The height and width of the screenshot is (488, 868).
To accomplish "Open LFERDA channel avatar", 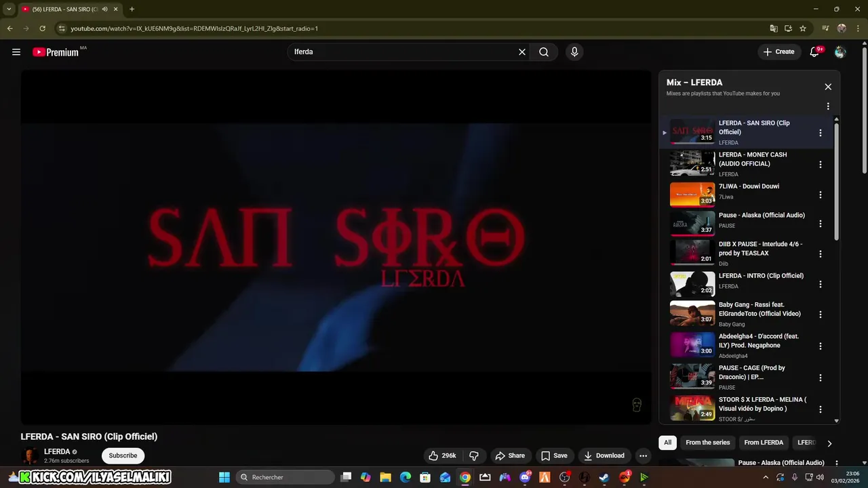I will [30, 455].
